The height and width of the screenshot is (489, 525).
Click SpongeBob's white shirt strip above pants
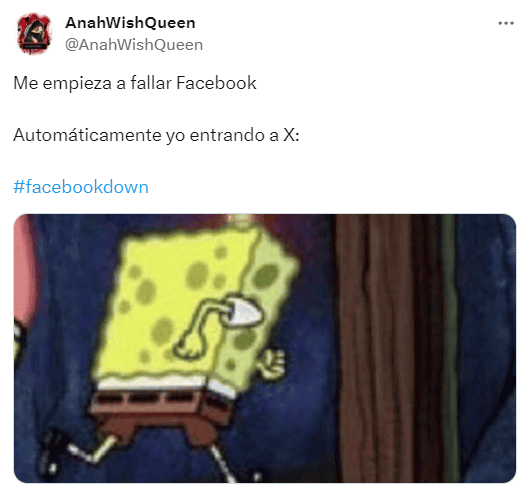(154, 382)
